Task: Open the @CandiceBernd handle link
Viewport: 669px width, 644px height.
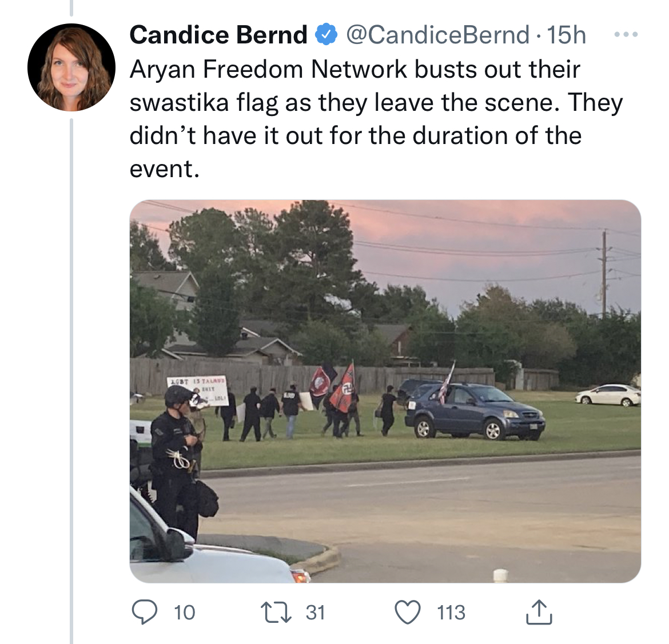Action: click(437, 35)
